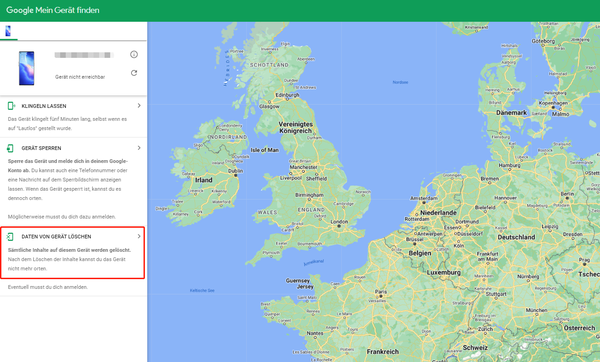Expand the Daten von Gerät löschen chevron

point(139,236)
